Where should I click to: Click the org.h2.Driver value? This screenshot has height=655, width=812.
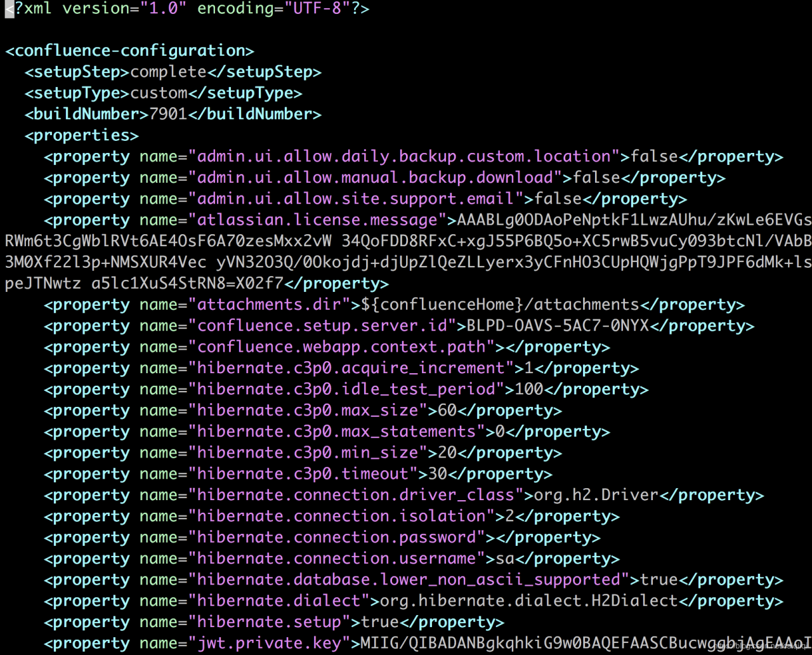coord(596,495)
